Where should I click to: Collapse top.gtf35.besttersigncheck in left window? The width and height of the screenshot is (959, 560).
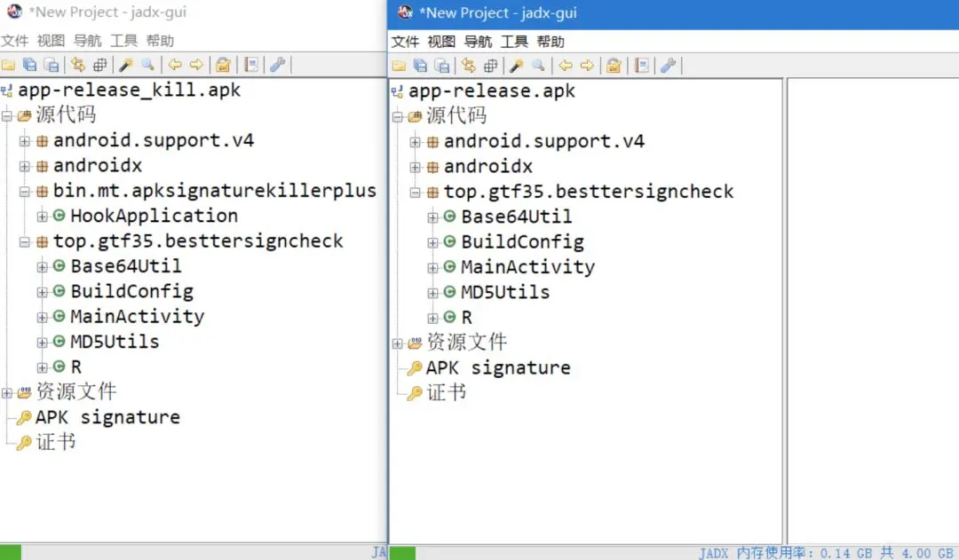click(x=25, y=241)
